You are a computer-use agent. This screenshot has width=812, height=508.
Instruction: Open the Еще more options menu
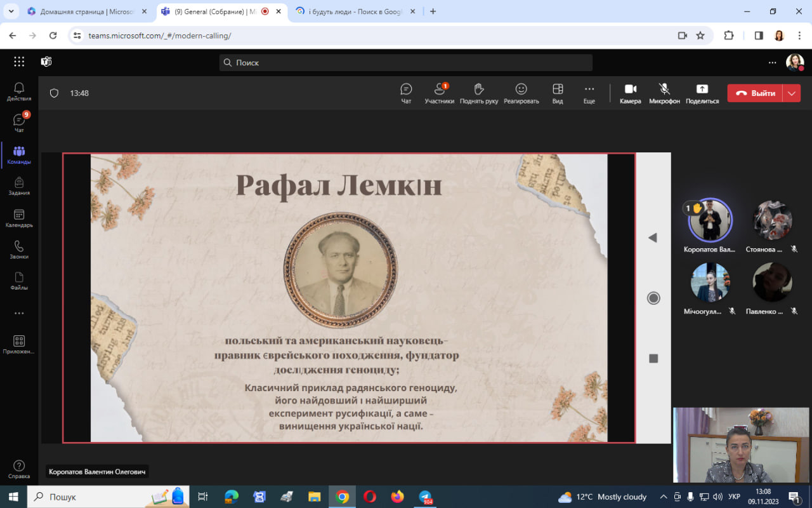589,93
